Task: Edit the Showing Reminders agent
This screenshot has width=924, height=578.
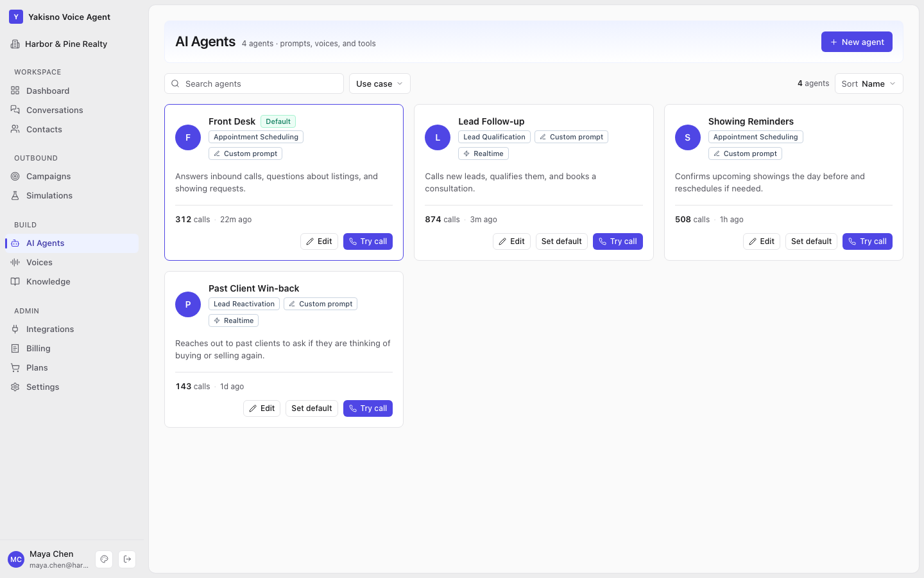Action: (x=762, y=241)
